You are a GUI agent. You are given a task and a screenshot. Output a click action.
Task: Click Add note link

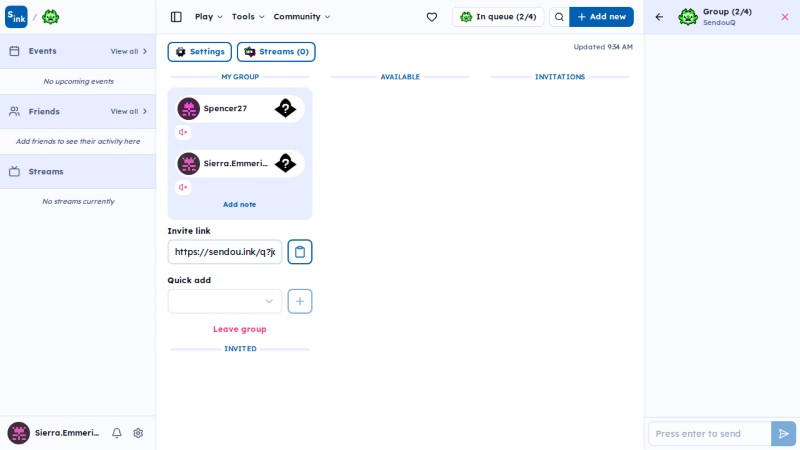pyautogui.click(x=239, y=205)
